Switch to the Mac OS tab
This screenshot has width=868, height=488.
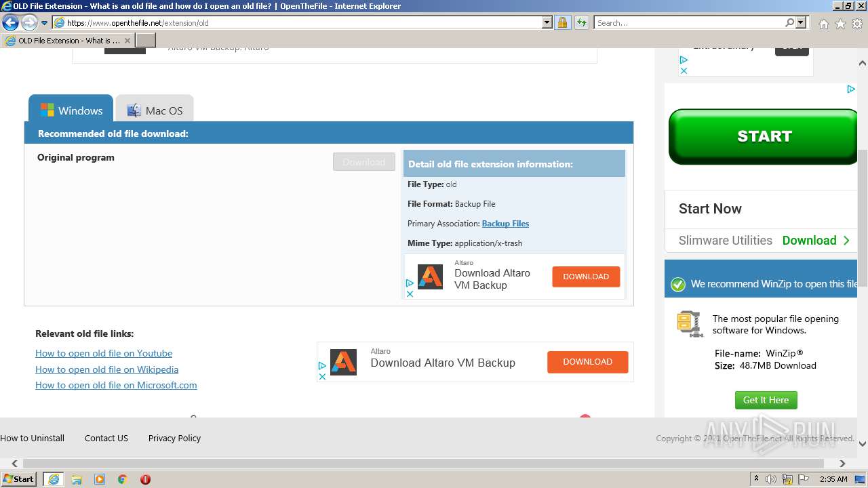[x=155, y=110]
